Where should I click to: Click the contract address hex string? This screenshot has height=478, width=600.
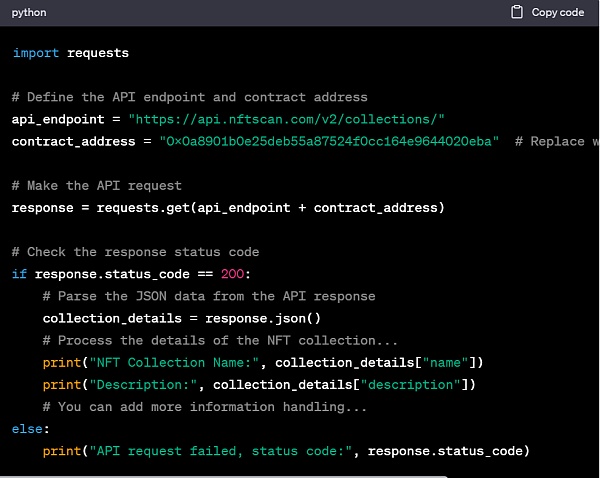329,142
